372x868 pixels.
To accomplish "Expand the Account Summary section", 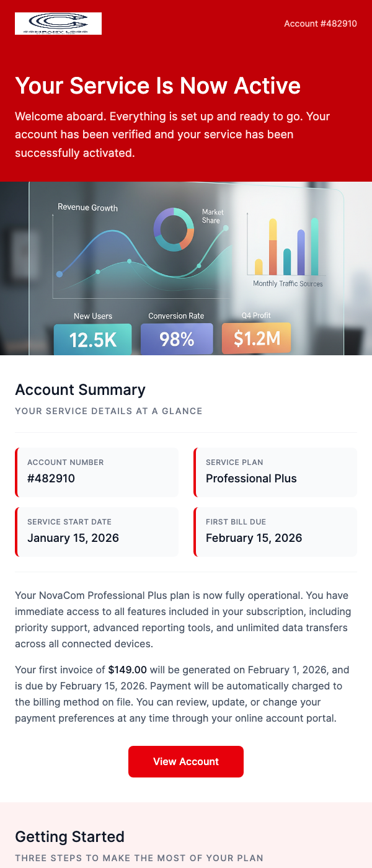I will [x=80, y=390].
